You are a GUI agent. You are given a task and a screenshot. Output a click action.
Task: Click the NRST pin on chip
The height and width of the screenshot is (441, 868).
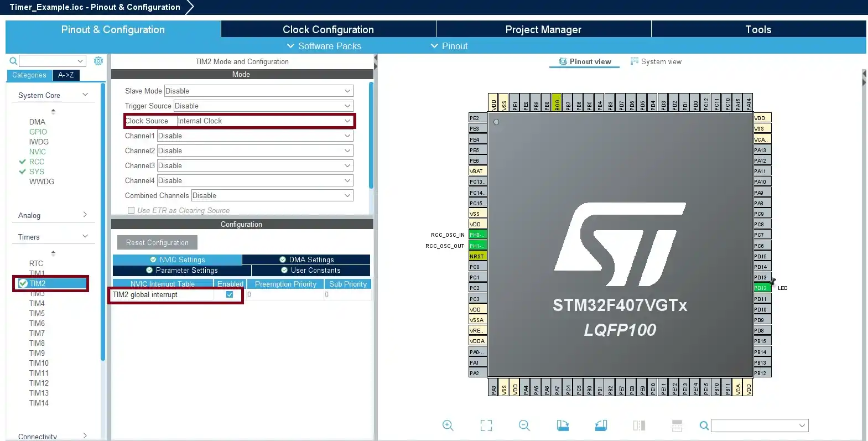[x=477, y=256]
